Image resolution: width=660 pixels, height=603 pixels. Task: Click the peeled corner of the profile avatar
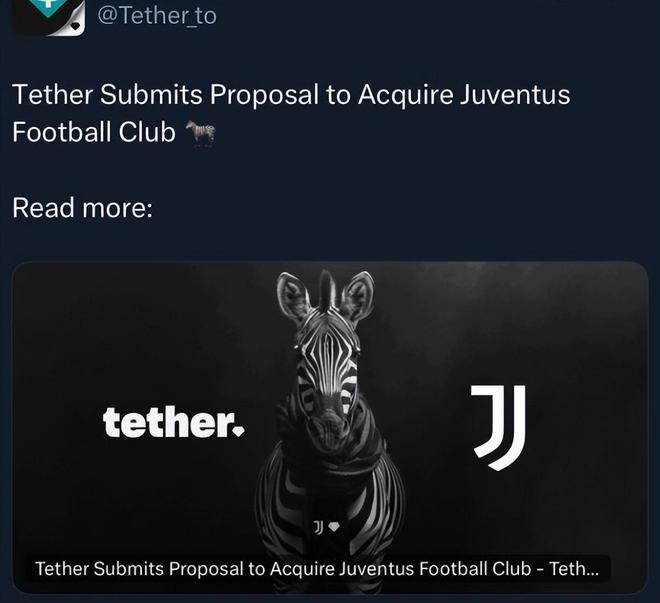pos(75,26)
